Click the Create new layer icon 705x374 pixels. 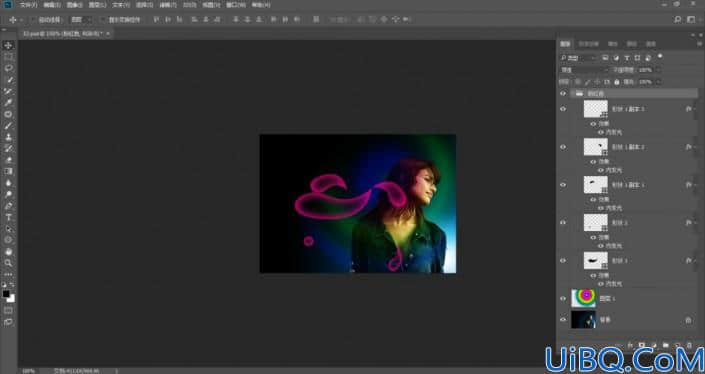pos(677,345)
